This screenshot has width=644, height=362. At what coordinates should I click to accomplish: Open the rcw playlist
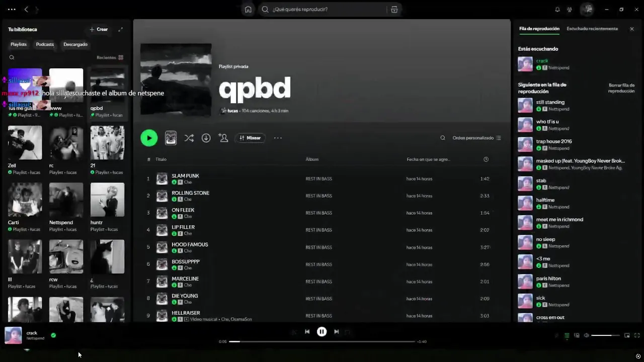[x=66, y=264]
